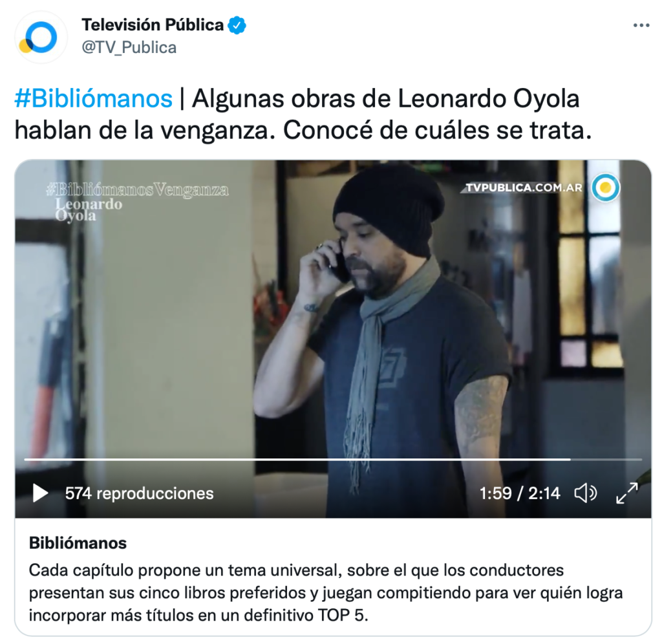The image size is (662, 644).
Task: Open the #Bibliómanos hashtag link
Action: click(x=93, y=99)
